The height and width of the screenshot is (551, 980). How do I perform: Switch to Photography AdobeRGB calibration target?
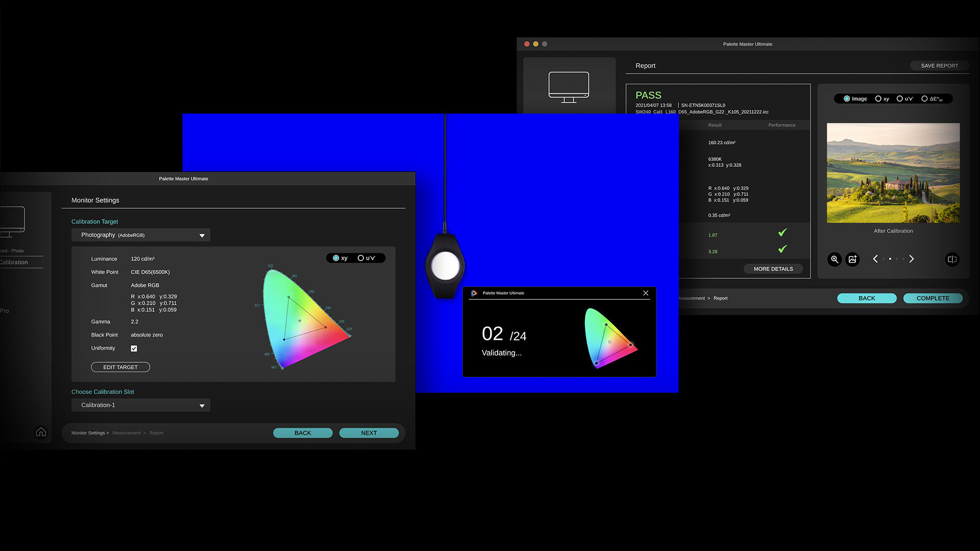(x=141, y=235)
